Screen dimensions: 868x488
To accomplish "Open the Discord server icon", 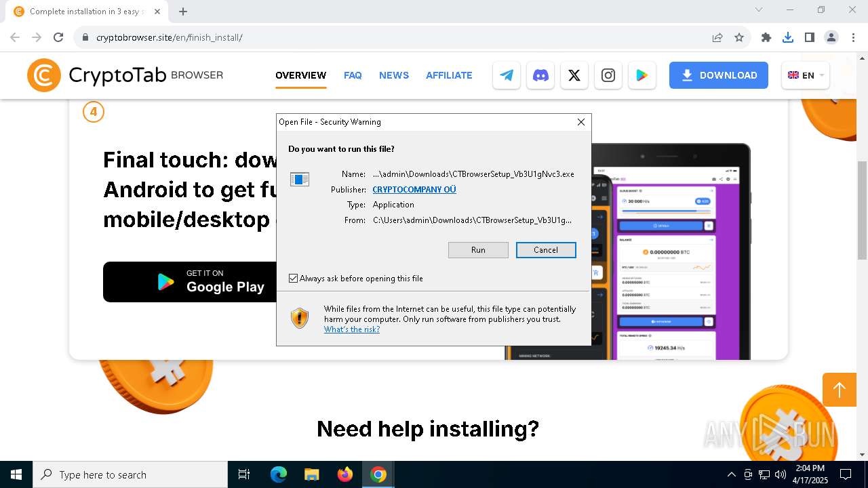I will (x=540, y=75).
